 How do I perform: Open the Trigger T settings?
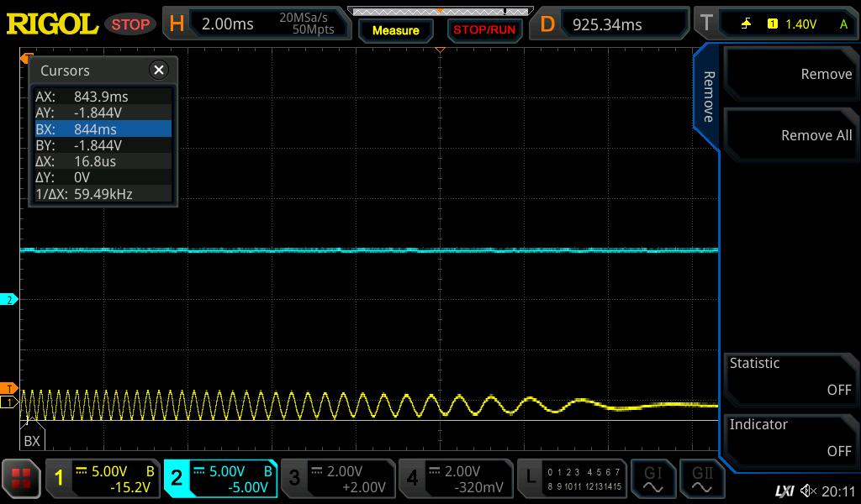pos(706,24)
